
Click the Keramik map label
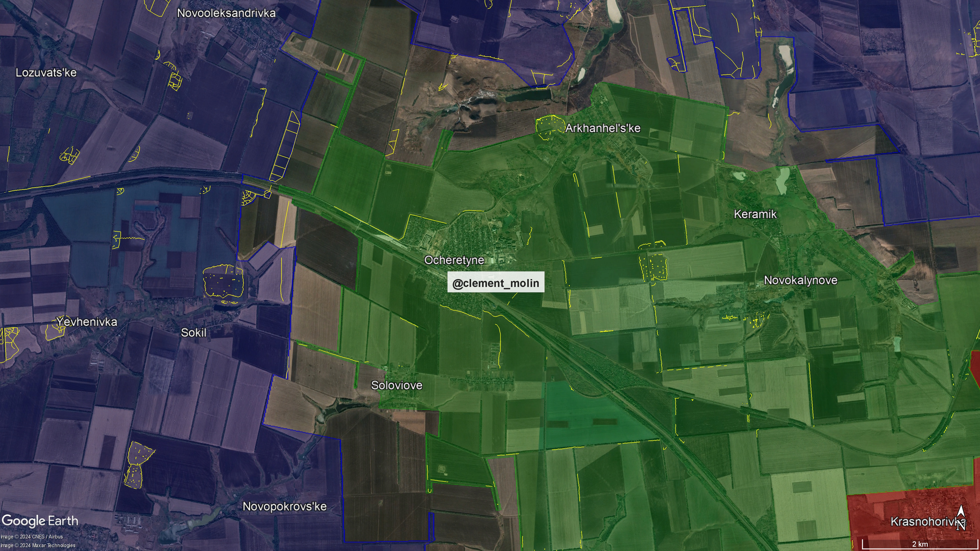tap(755, 214)
